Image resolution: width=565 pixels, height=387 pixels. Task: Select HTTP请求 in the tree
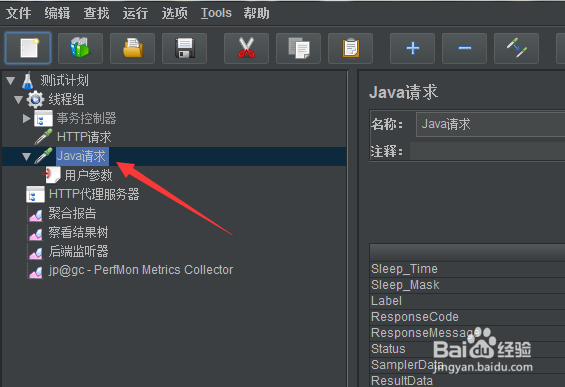click(x=84, y=137)
